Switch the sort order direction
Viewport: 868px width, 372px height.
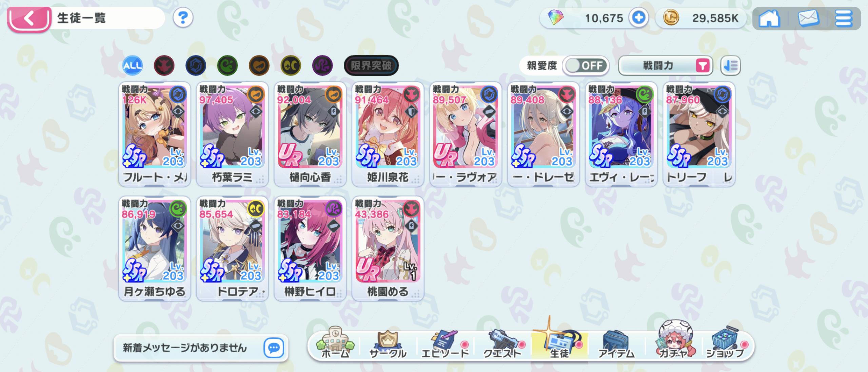[x=730, y=66]
